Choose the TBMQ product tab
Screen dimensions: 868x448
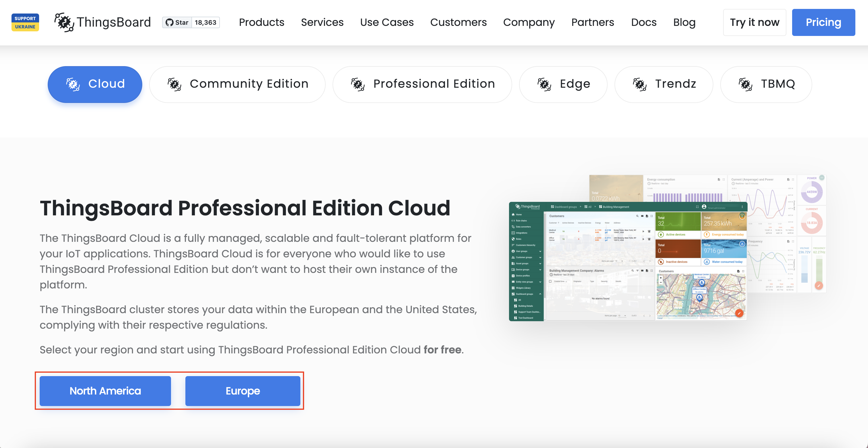coord(766,84)
